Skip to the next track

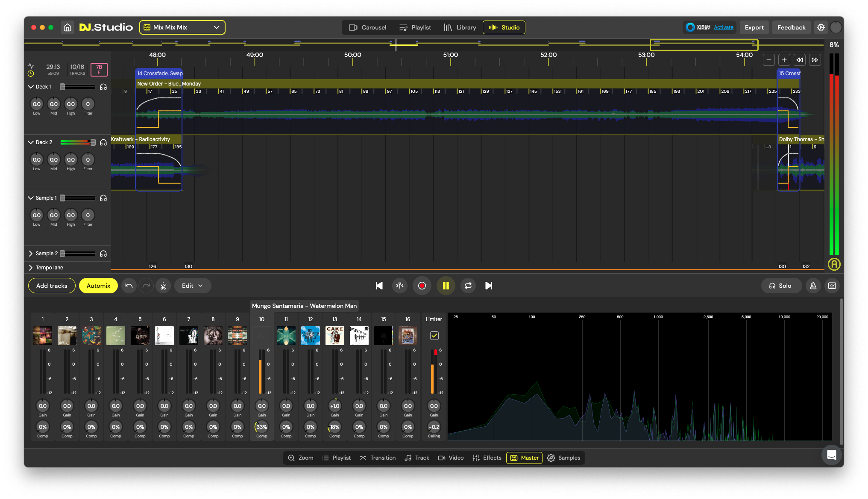tap(489, 286)
